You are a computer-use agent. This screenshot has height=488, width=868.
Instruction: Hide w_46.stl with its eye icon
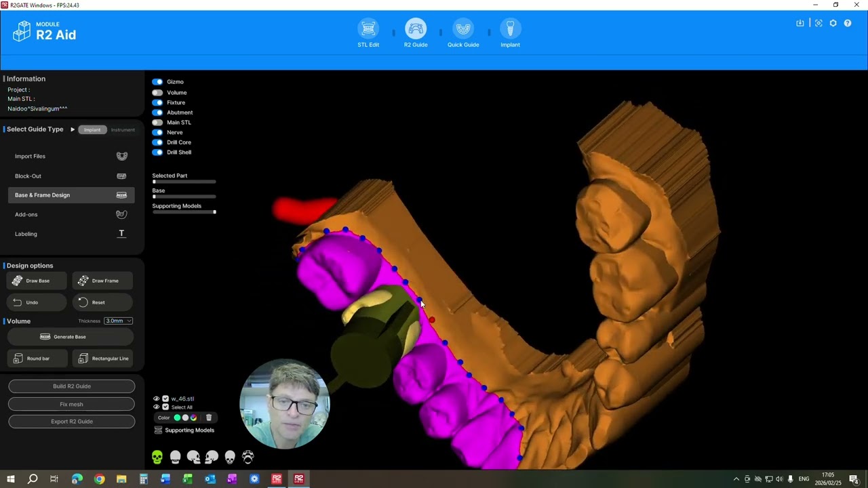coord(156,399)
